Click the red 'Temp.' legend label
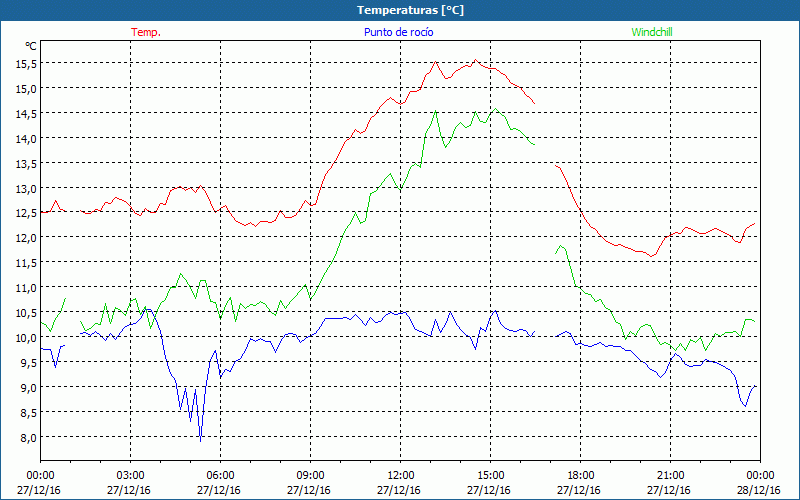The image size is (800, 500). (x=146, y=32)
